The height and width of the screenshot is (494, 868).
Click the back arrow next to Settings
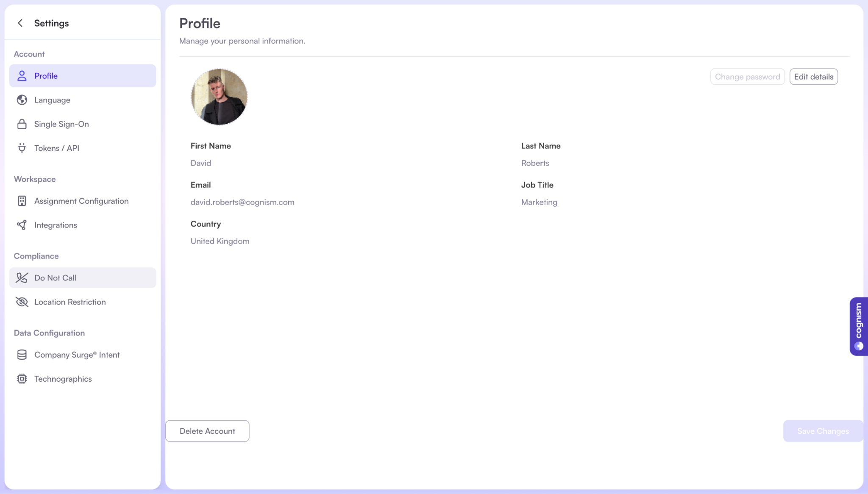tap(20, 23)
